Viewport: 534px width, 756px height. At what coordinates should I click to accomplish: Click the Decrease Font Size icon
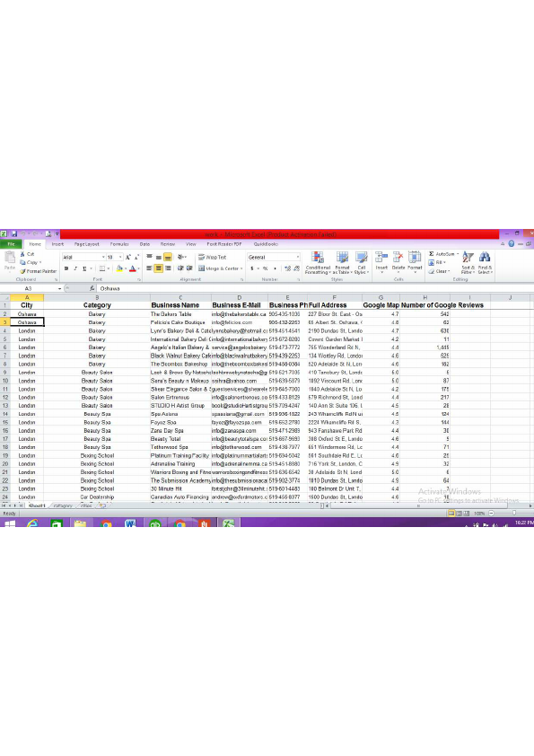coord(137,257)
